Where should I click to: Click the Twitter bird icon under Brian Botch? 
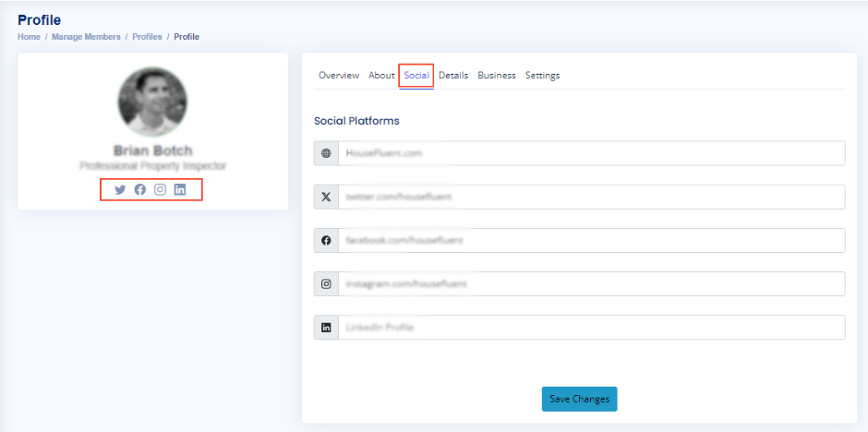click(120, 189)
